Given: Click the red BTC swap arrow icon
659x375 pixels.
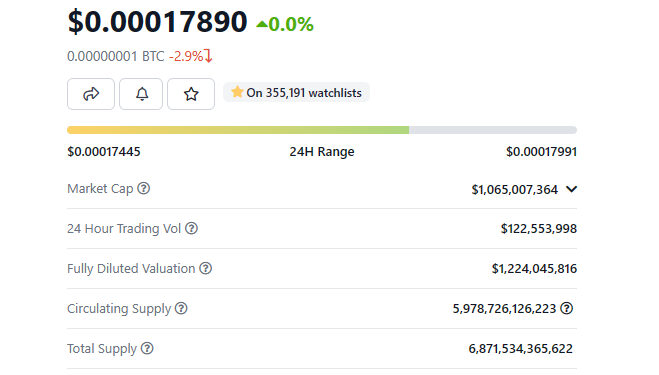Looking at the screenshot, I should [208, 56].
